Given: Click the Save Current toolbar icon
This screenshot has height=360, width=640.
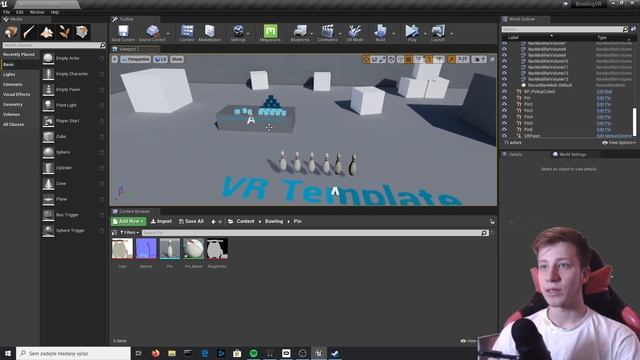Looking at the screenshot, I should (x=123, y=31).
